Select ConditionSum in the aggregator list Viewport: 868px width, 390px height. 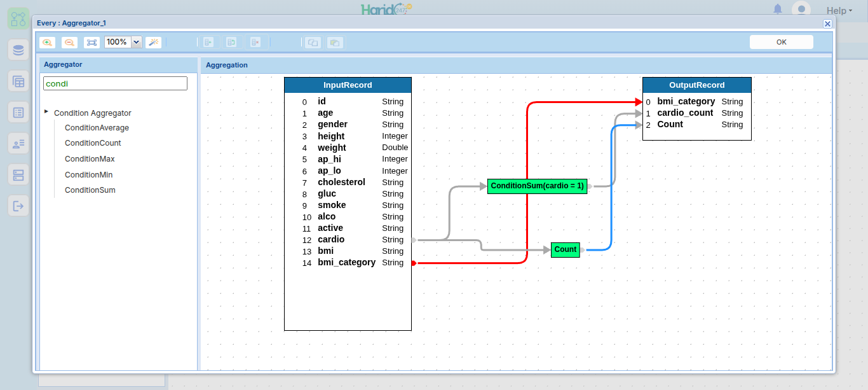[90, 190]
